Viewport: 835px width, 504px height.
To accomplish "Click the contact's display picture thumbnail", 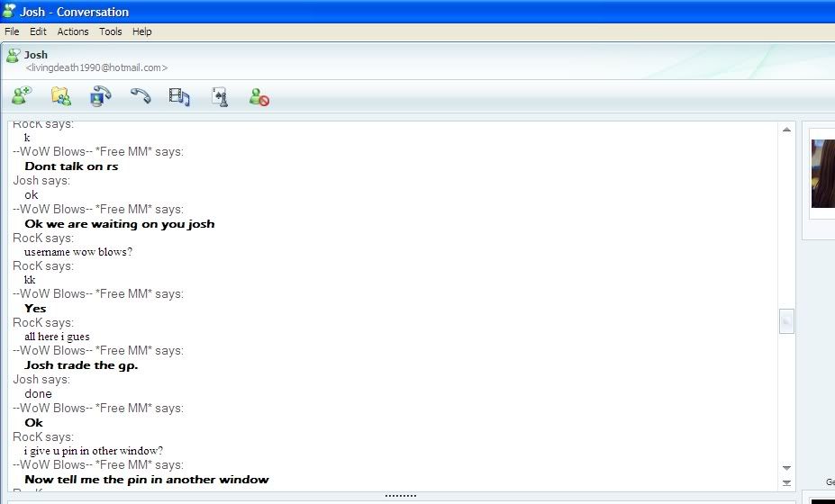I will 822,174.
